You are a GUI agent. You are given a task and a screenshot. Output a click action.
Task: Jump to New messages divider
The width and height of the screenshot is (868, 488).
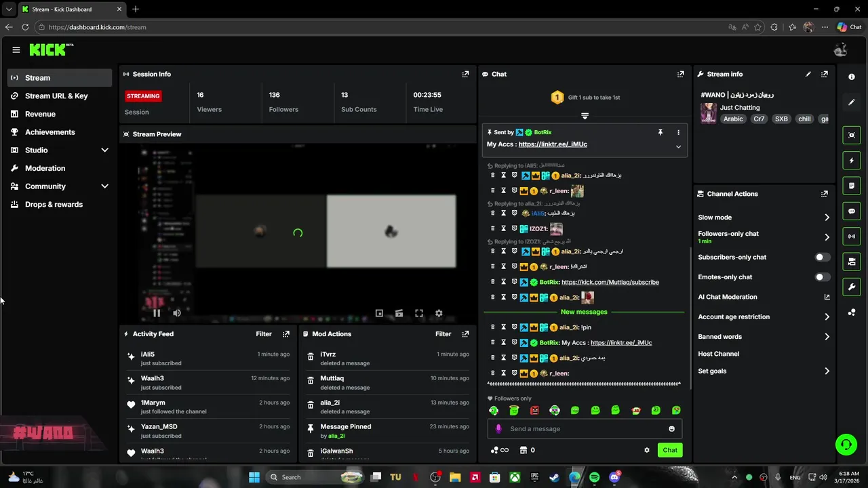[584, 312]
